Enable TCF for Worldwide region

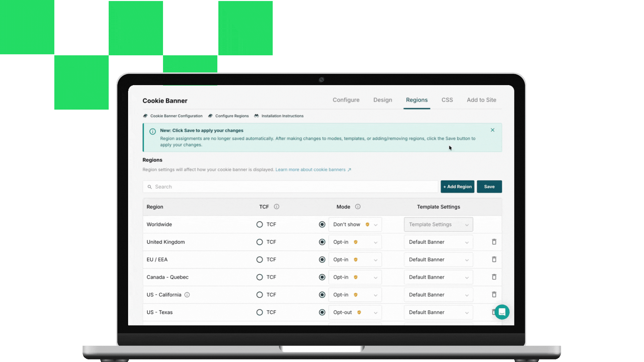pyautogui.click(x=259, y=225)
